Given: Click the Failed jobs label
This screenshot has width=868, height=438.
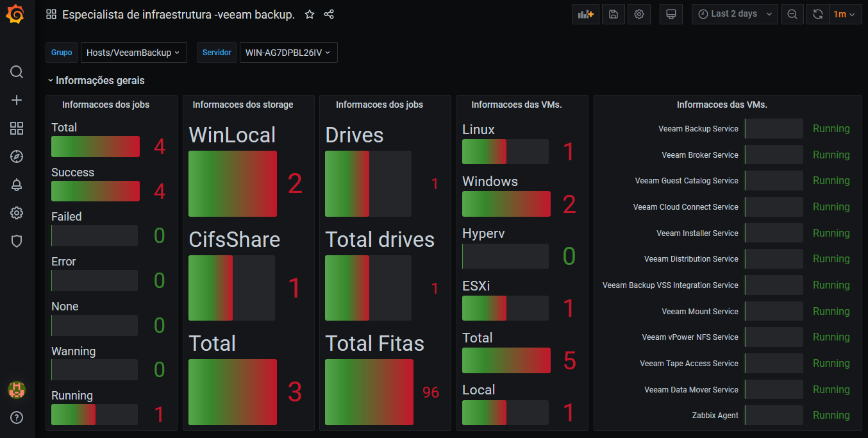Looking at the screenshot, I should tap(67, 217).
